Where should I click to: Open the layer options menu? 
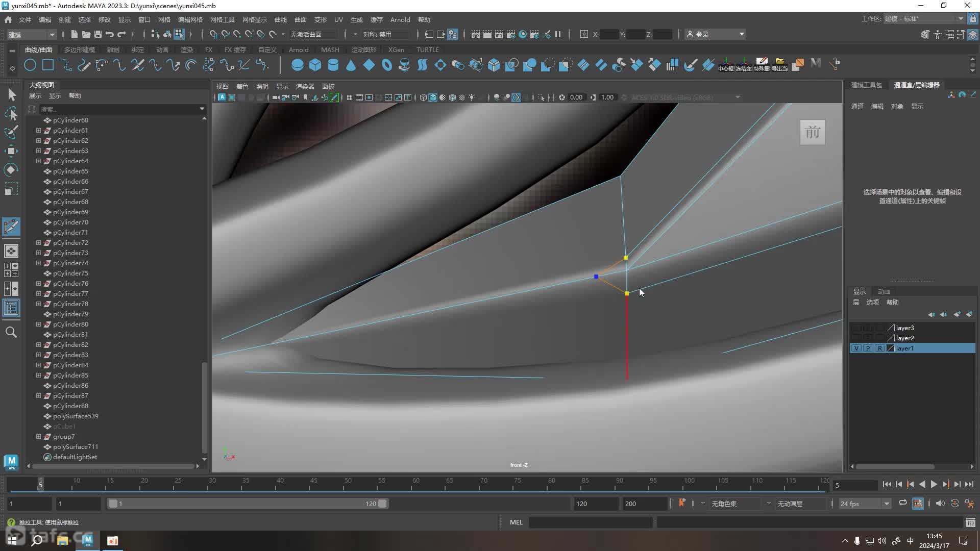873,303
